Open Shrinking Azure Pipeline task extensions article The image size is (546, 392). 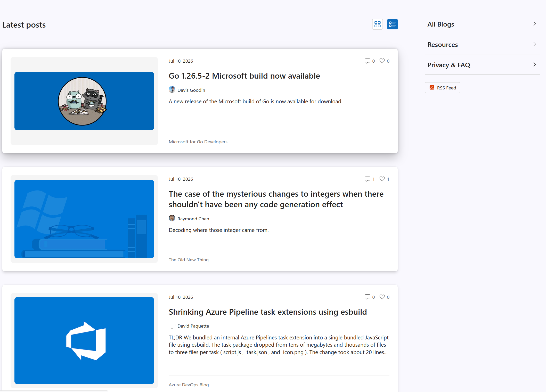click(x=267, y=312)
